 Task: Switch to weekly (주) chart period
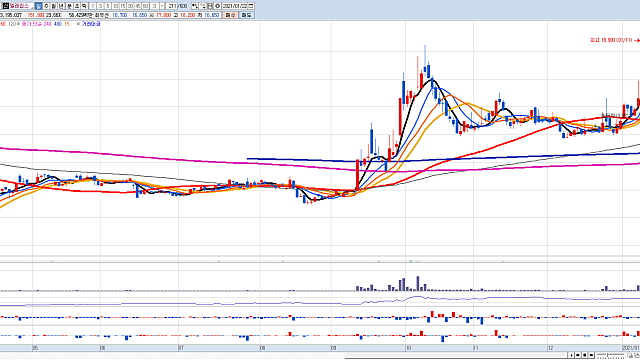tap(46, 6)
